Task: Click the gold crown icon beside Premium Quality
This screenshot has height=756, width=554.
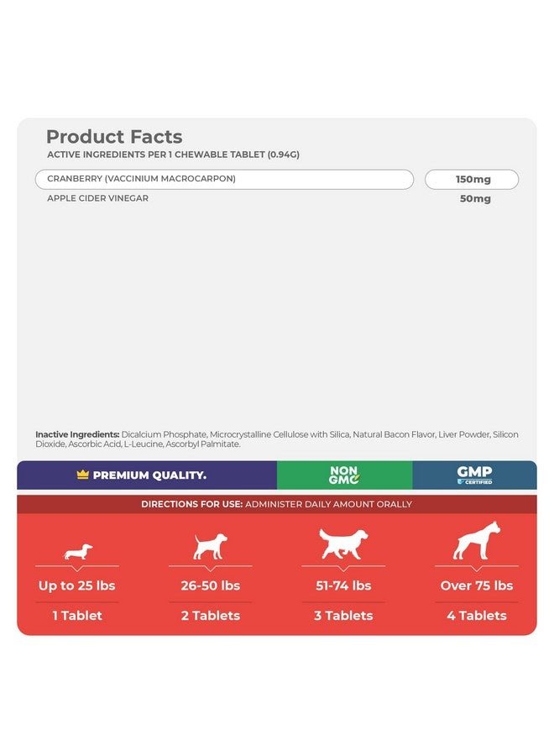Action: (x=83, y=475)
